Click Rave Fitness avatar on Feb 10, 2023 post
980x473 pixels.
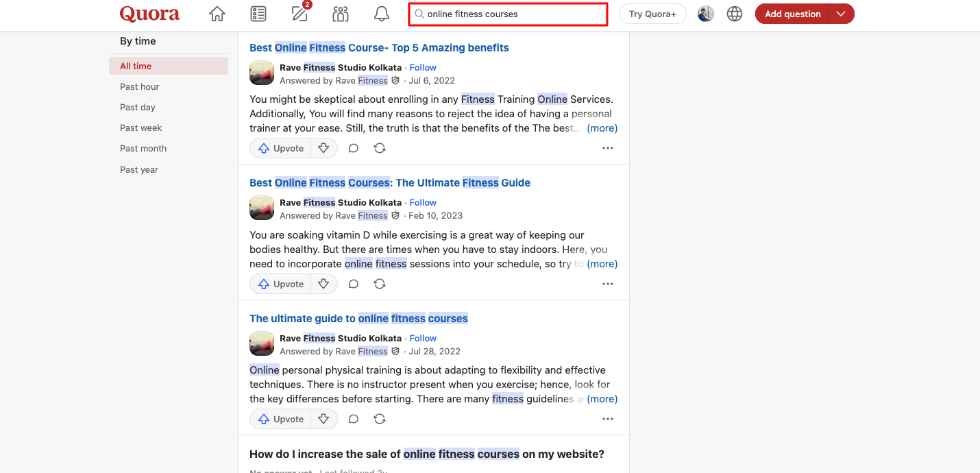coord(262,208)
